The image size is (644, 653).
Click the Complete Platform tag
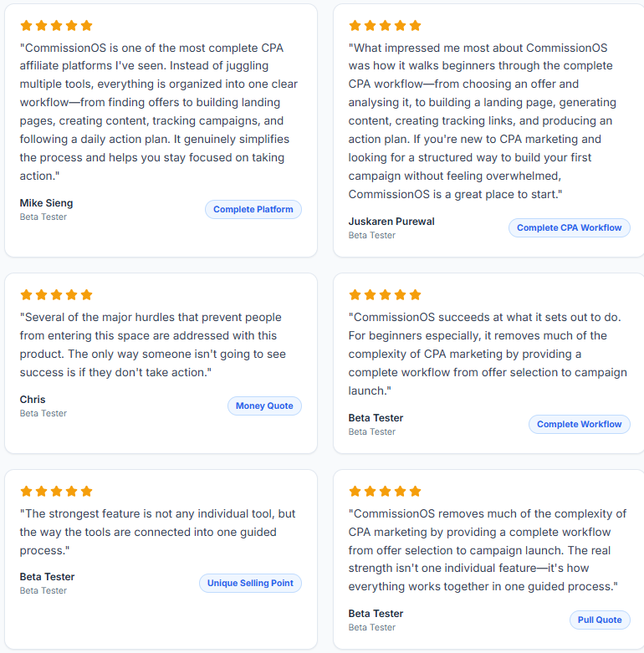pos(253,210)
